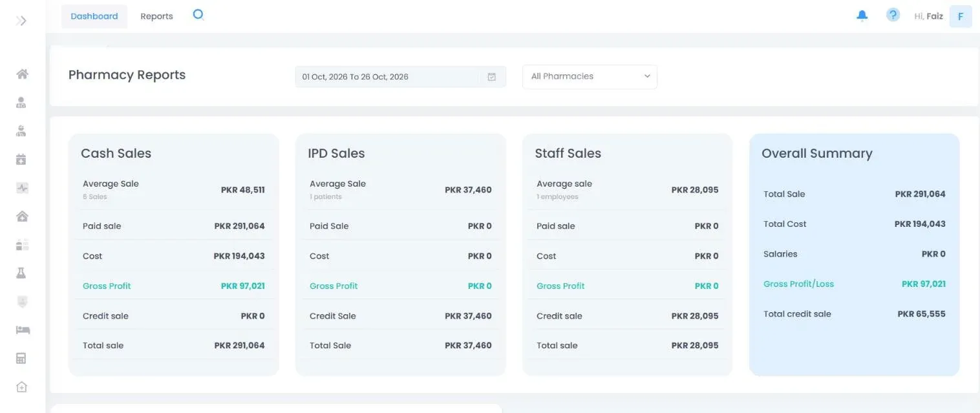This screenshot has width=980, height=413.
Task: Click Cash Sales Gross Profit label
Action: [107, 286]
